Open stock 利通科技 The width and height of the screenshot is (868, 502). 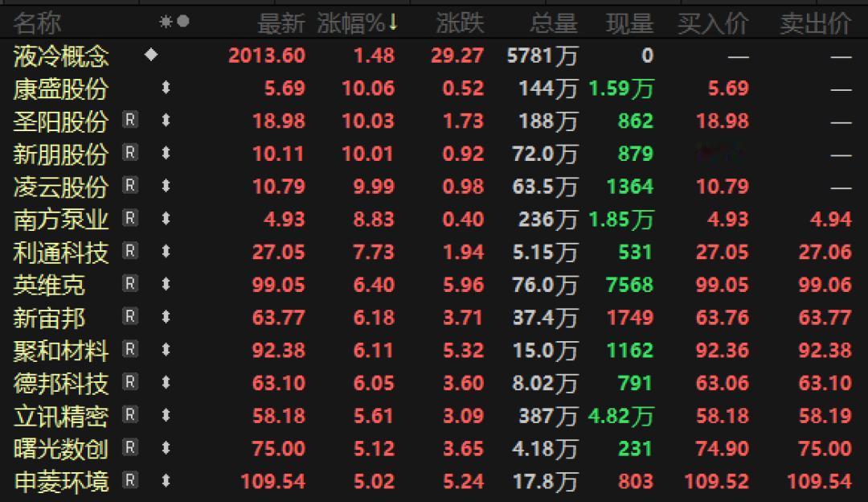[61, 253]
